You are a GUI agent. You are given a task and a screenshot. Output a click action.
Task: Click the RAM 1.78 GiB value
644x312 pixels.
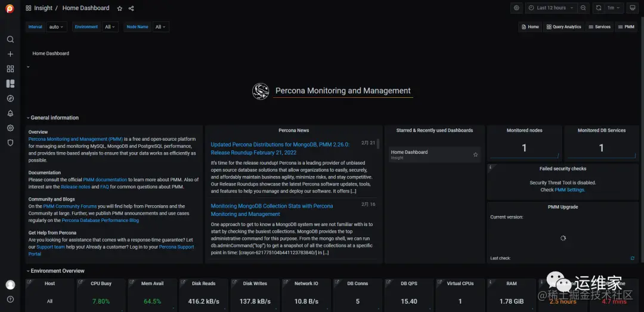pyautogui.click(x=512, y=301)
